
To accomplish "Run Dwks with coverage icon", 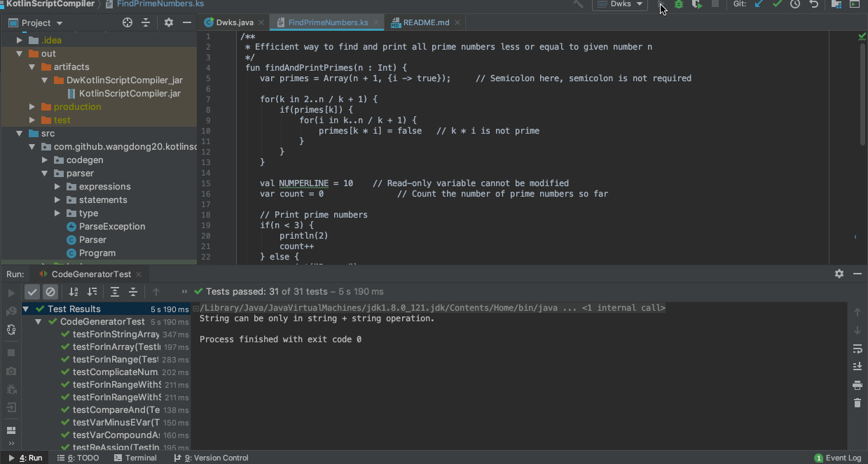I will pyautogui.click(x=697, y=4).
